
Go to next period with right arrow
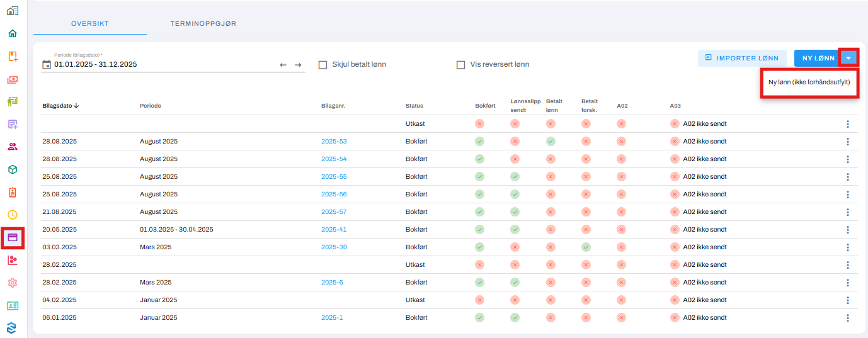pyautogui.click(x=298, y=65)
